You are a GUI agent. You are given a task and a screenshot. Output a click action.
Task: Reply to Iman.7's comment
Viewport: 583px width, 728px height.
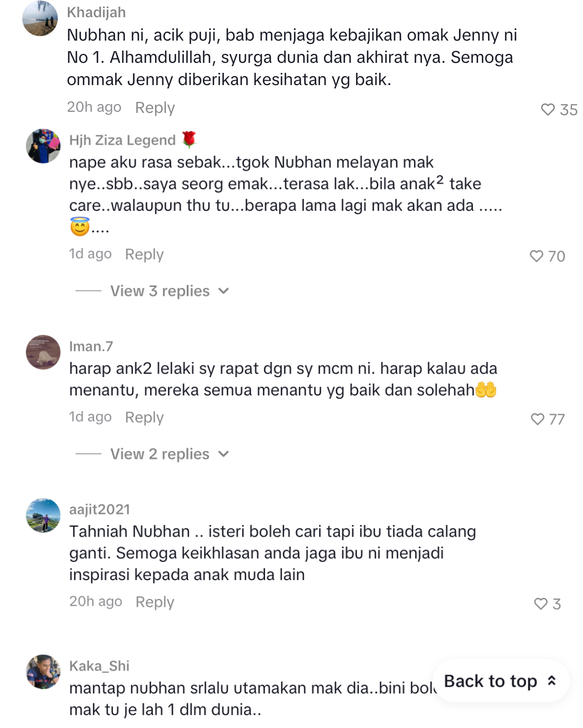144,417
